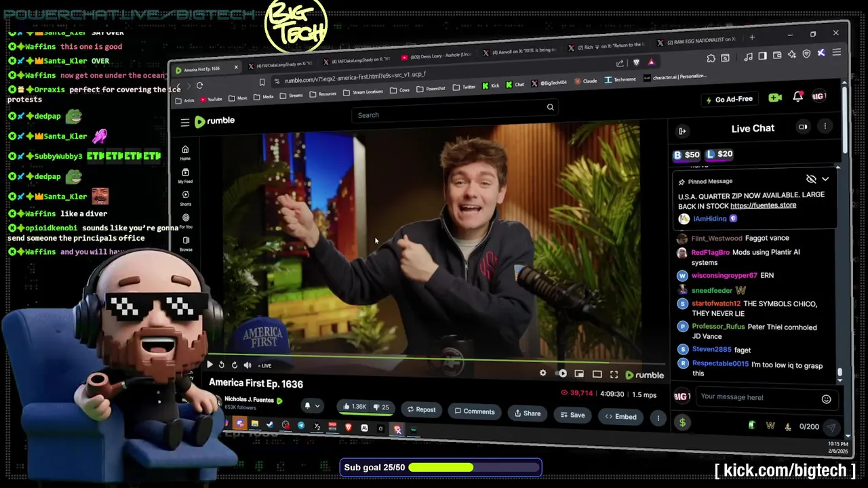Switch to Denis Leary YouTube tab

(x=436, y=57)
